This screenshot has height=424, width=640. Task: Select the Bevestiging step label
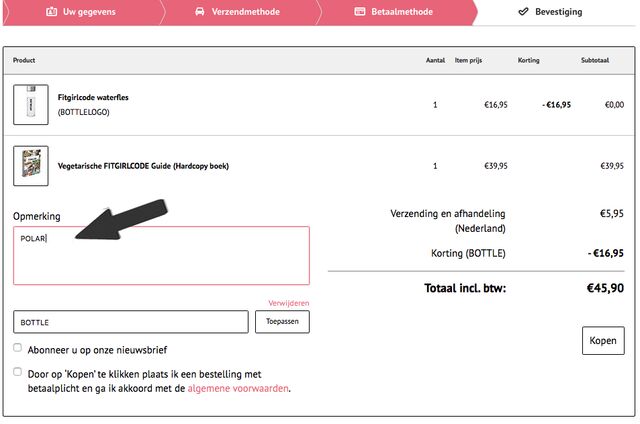tap(558, 12)
